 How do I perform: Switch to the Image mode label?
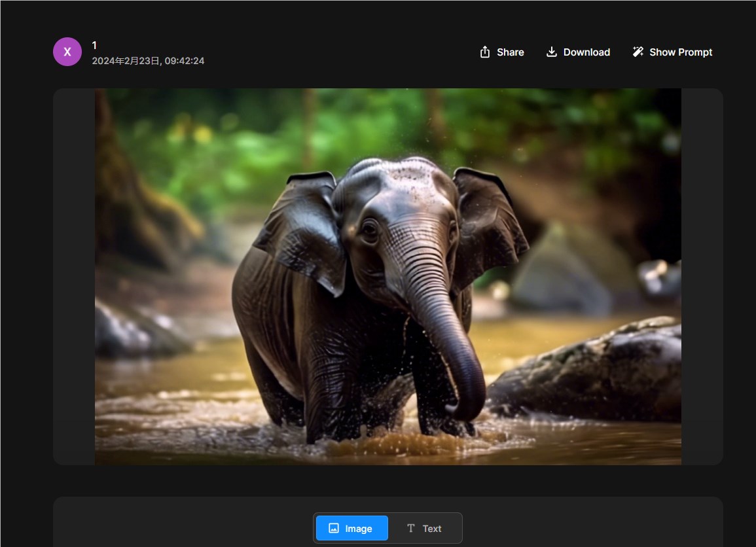tap(359, 529)
